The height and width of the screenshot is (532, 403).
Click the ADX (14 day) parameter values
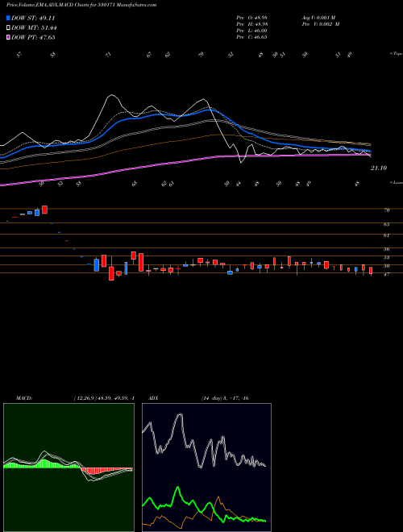[225, 398]
